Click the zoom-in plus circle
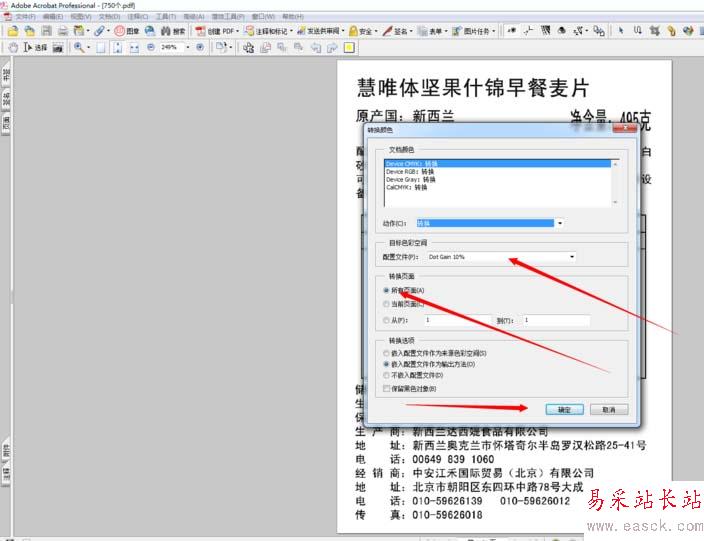Image resolution: width=704 pixels, height=541 pixels. click(x=200, y=47)
